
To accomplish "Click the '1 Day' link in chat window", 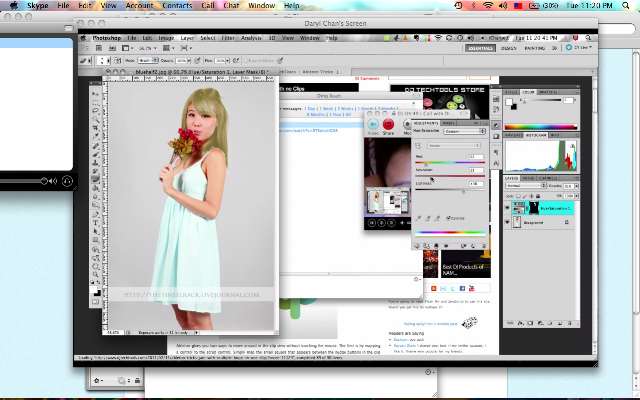I will [310, 109].
